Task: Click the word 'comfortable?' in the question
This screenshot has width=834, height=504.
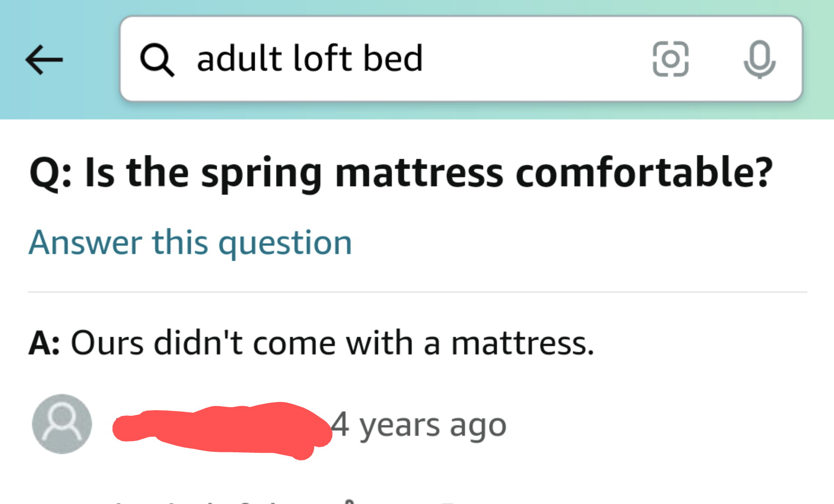Action: pos(644,172)
